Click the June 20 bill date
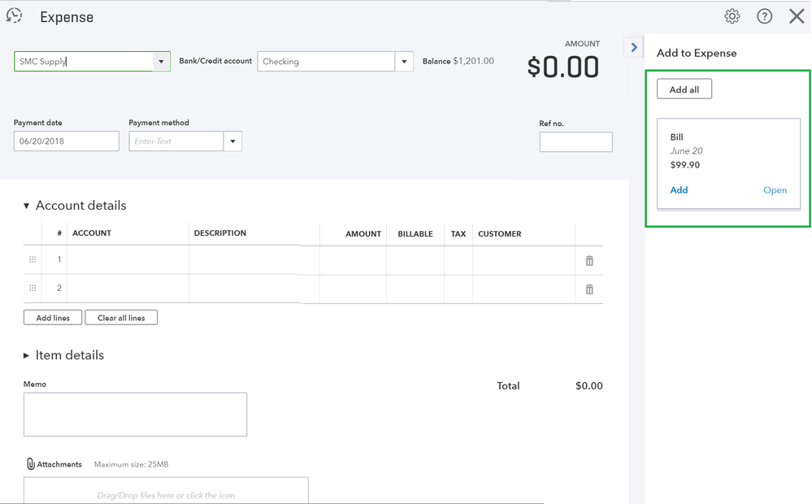Image resolution: width=812 pixels, height=504 pixels. [x=686, y=150]
